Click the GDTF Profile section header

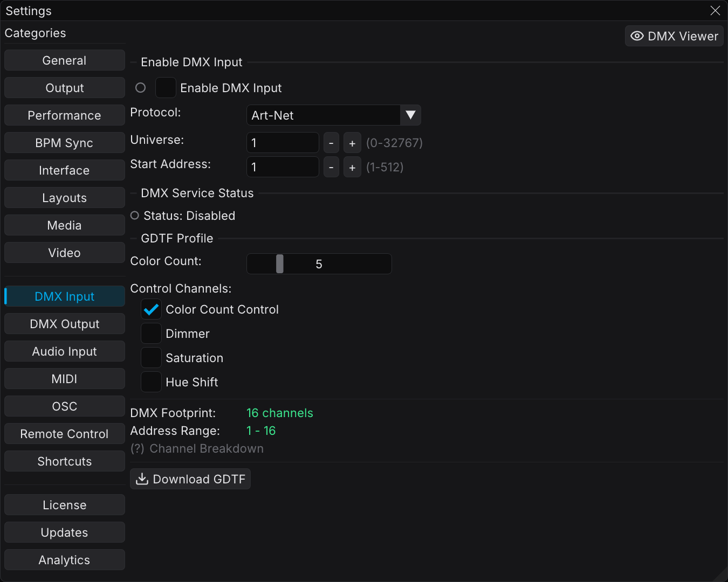(x=177, y=238)
